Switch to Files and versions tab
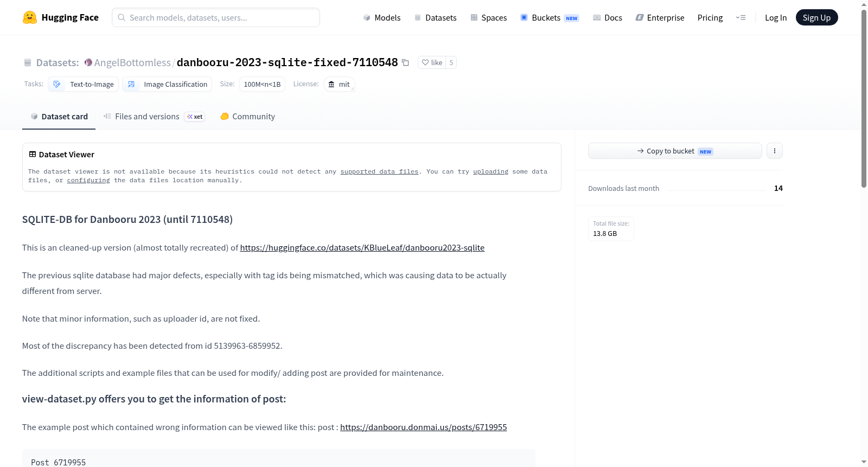868x467 pixels. pyautogui.click(x=154, y=116)
